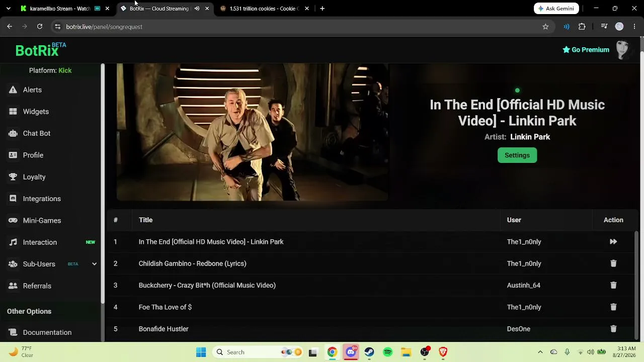Image resolution: width=644 pixels, height=362 pixels.
Task: Click requester Austinh_64 in the queue
Action: (523, 285)
